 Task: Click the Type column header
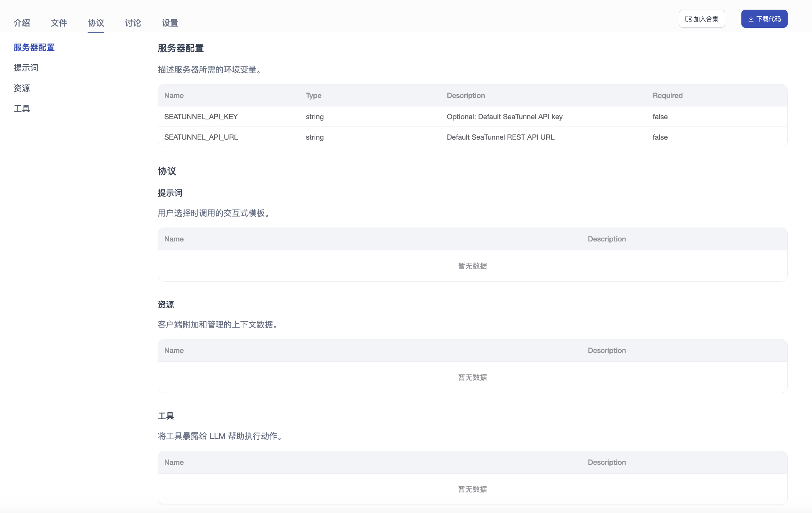(x=313, y=96)
